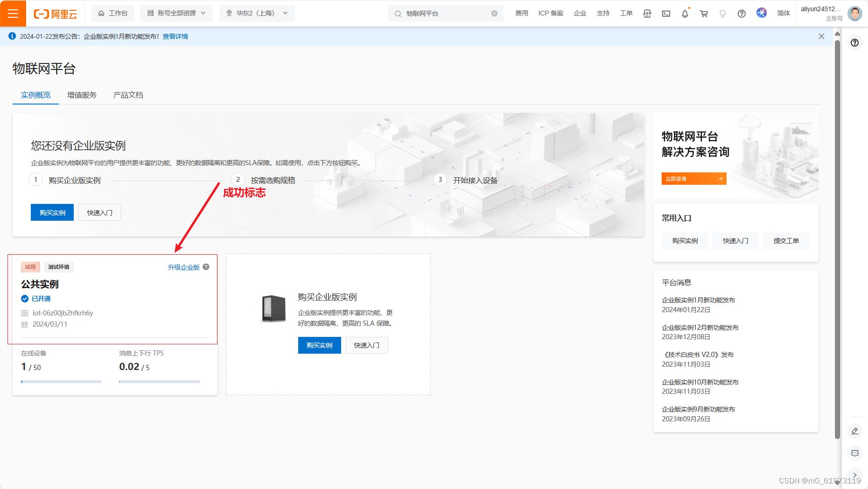The image size is (868, 489).
Task: Click 提交工单 shortcut
Action: [x=786, y=241]
